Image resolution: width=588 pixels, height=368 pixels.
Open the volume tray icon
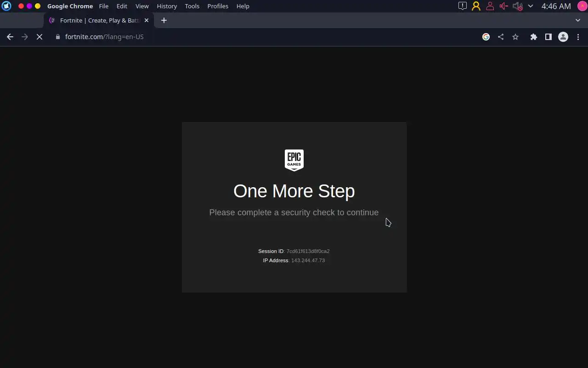(504, 6)
